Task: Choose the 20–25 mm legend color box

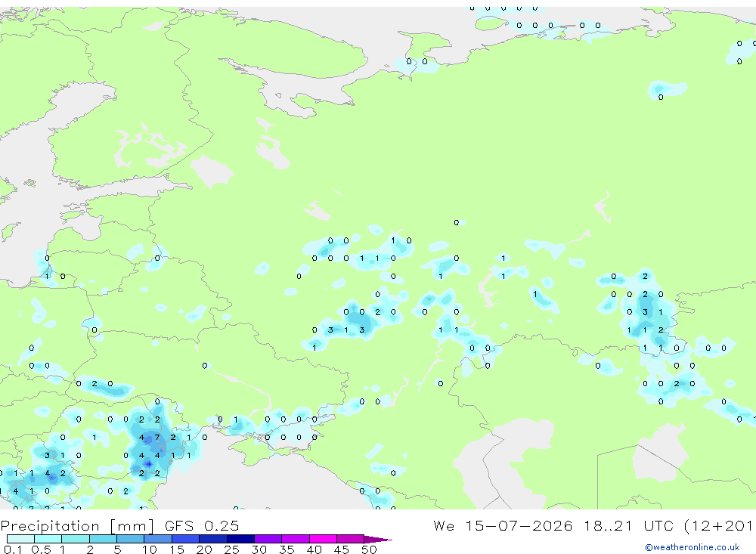Action: 213,539
